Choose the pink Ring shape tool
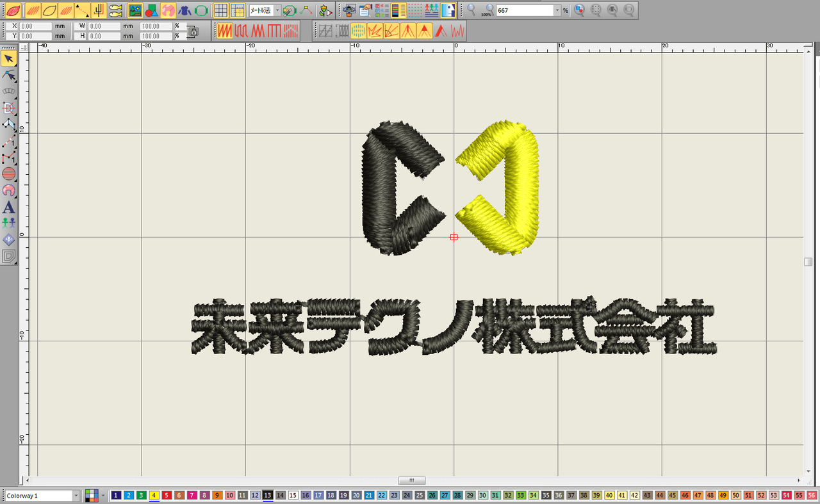820x504 pixels. point(9,190)
